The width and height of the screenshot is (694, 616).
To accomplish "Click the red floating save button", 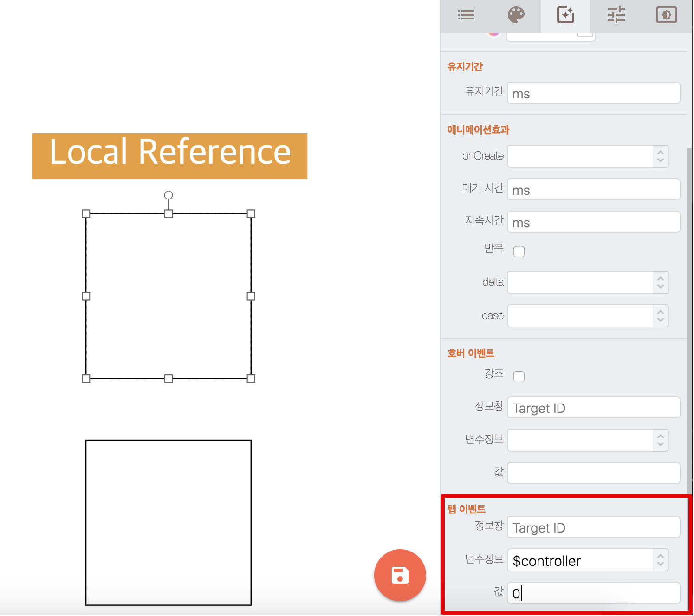I will [400, 575].
